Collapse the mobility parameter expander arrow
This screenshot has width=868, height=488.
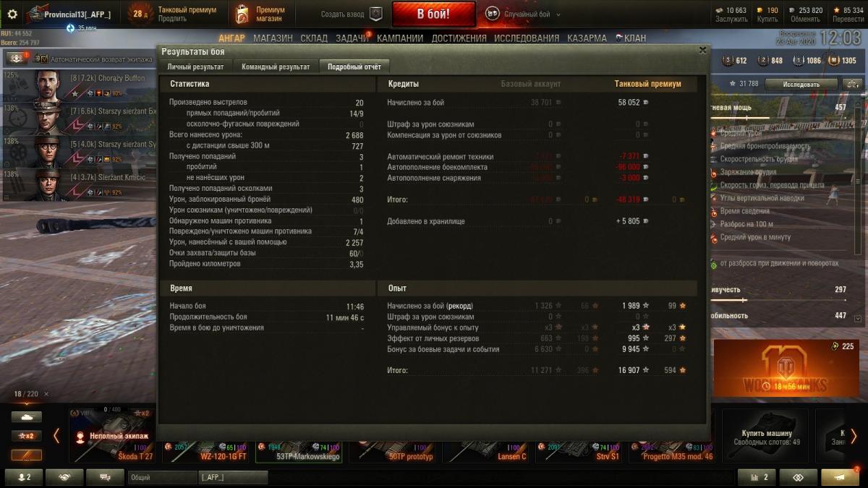pyautogui.click(x=859, y=318)
